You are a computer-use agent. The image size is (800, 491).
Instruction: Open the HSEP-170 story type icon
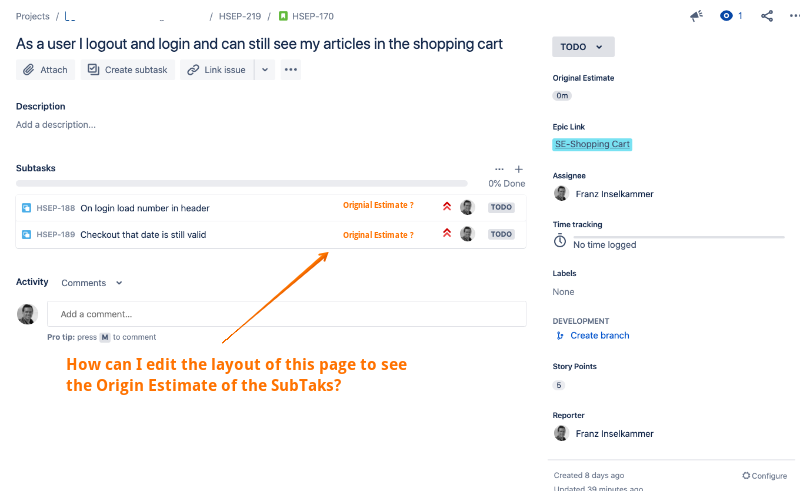283,16
